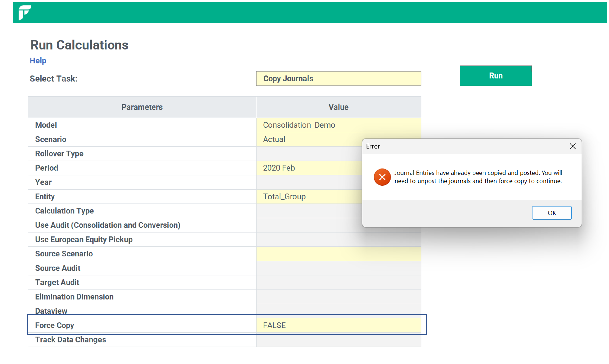Click the Source Scenario parameter label
The image size is (609, 364).
point(64,254)
